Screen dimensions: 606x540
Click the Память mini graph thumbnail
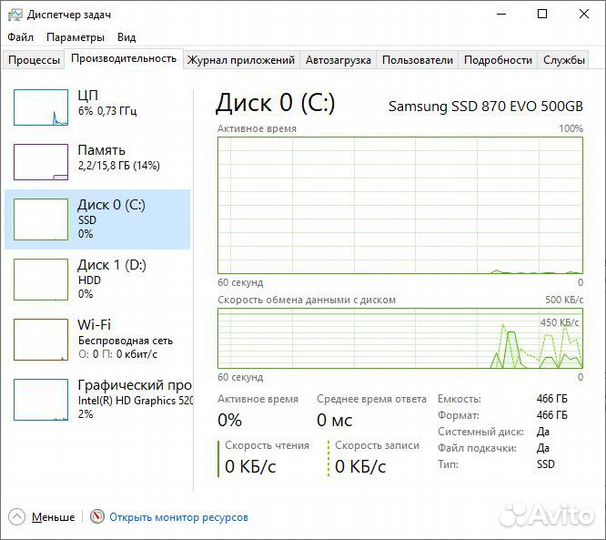pyautogui.click(x=41, y=162)
